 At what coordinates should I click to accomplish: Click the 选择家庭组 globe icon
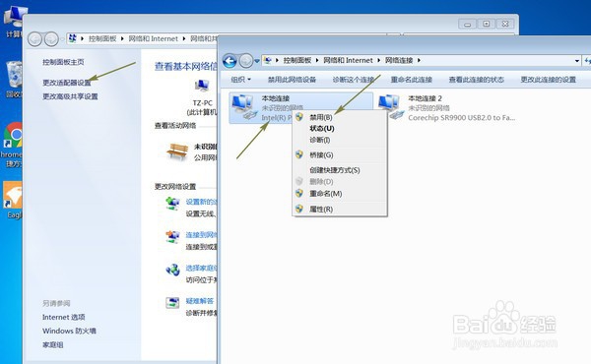pyautogui.click(x=173, y=270)
